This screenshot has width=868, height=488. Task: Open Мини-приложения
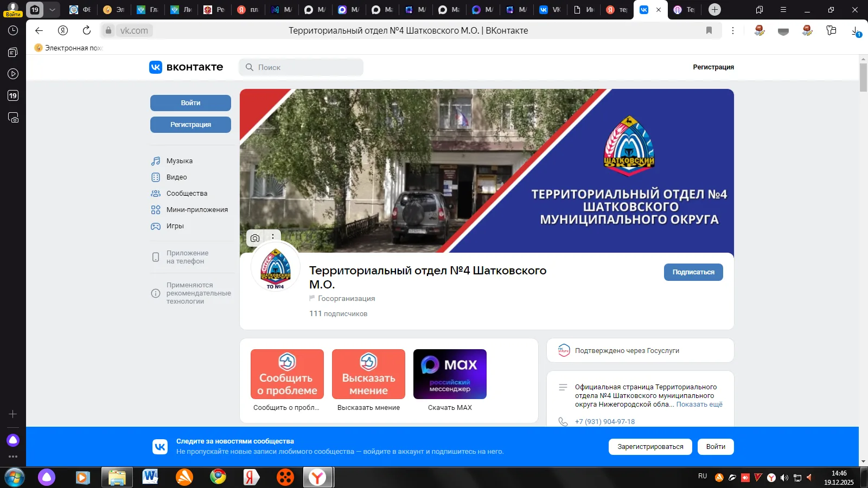click(x=197, y=210)
